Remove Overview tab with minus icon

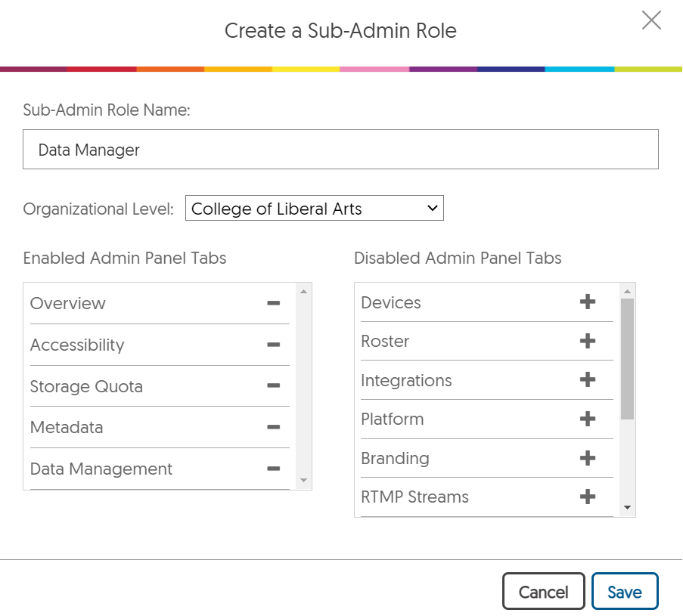click(273, 303)
